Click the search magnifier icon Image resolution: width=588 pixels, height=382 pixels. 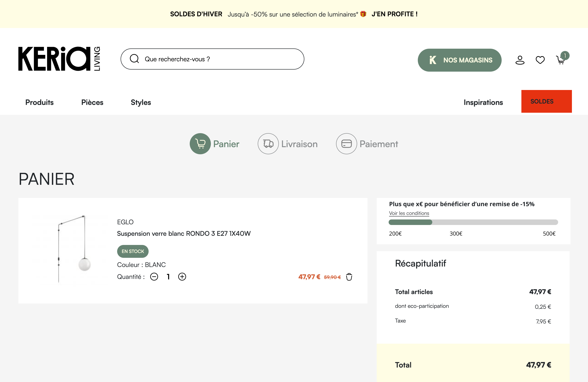(x=134, y=59)
